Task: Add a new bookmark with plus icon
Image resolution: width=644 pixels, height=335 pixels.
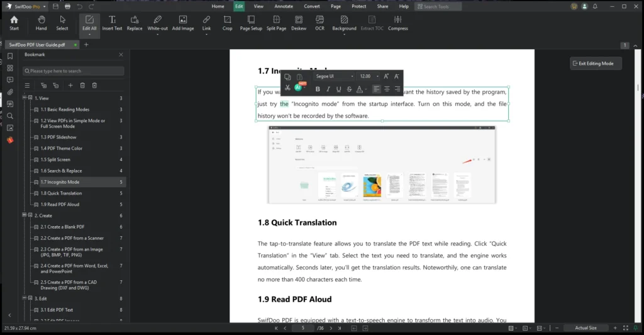Action: 70,85
